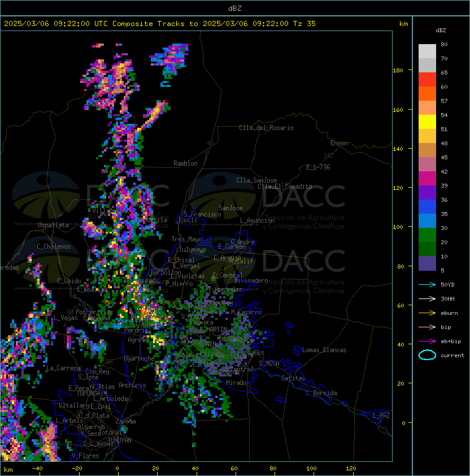
Task: Click the 'L_Asuncion' map label
Action: tap(257, 220)
